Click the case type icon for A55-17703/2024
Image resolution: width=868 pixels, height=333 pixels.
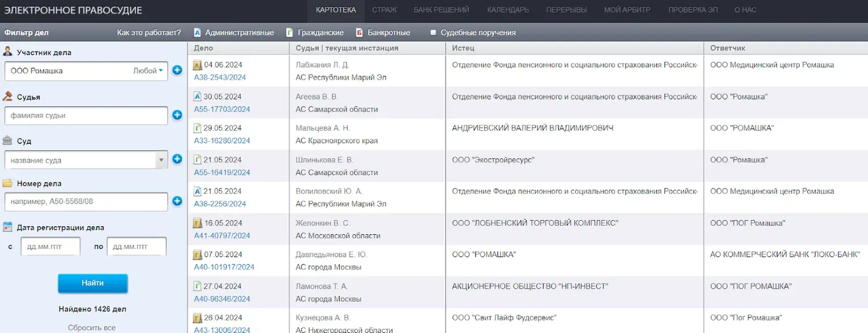click(x=197, y=97)
